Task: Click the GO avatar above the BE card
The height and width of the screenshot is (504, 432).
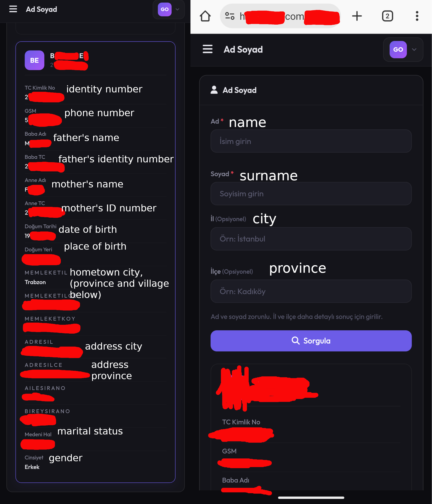Action: 165,10
